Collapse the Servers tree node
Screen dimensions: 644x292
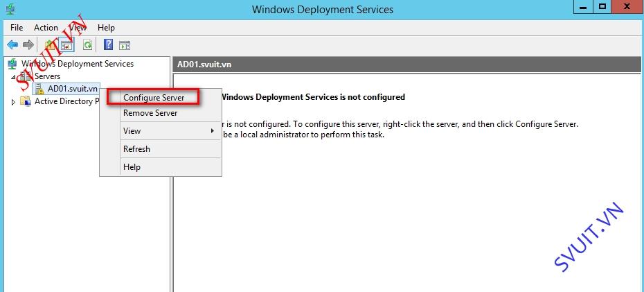pyautogui.click(x=13, y=77)
